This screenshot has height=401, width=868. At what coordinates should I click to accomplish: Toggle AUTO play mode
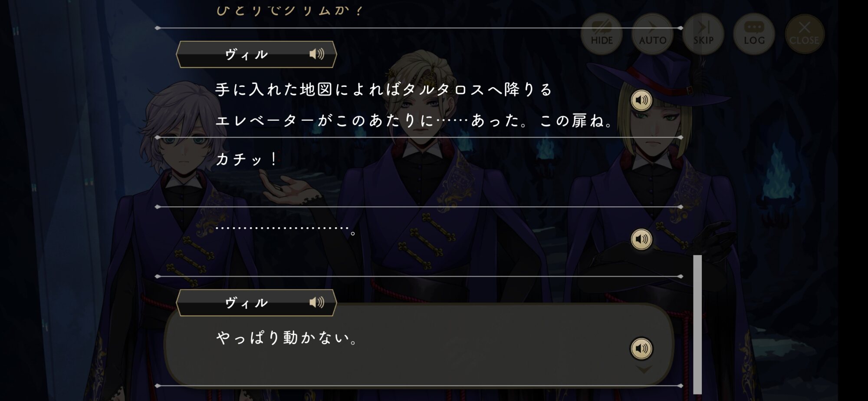point(652,33)
